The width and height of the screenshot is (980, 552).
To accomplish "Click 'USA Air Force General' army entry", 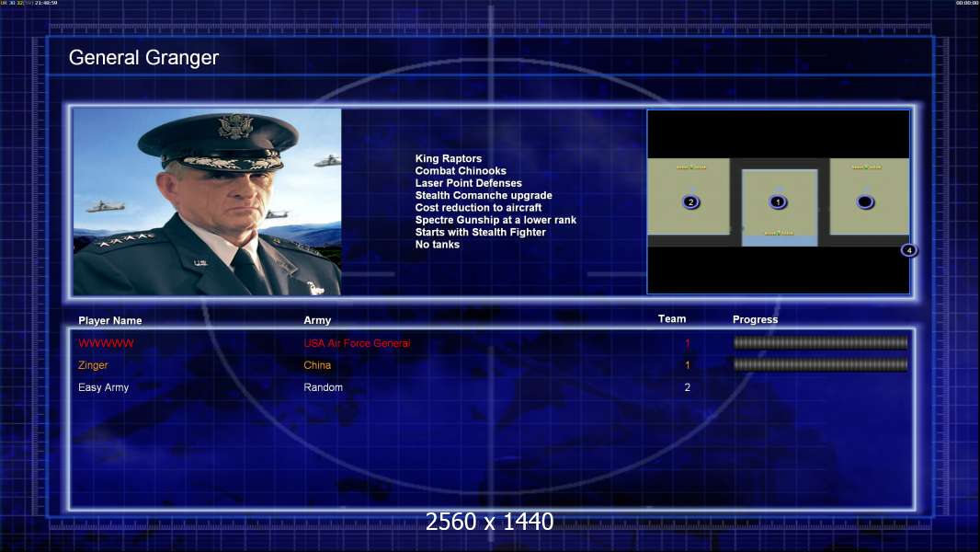I will [x=357, y=343].
